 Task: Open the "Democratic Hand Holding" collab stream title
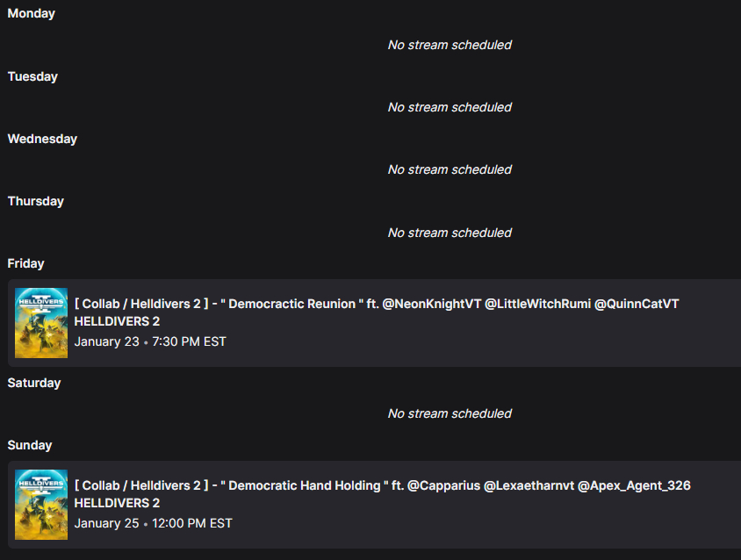382,485
